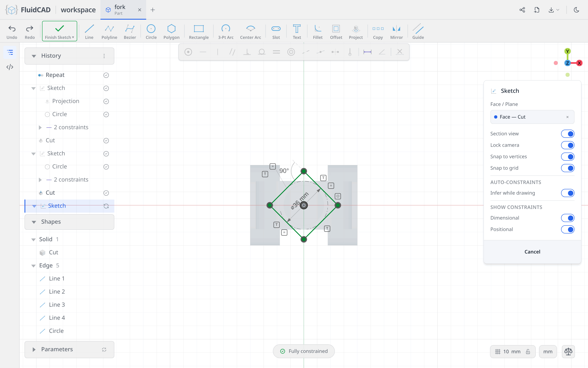The height and width of the screenshot is (368, 588).
Task: Toggle Dimensional constraints switch
Action: coord(568,218)
